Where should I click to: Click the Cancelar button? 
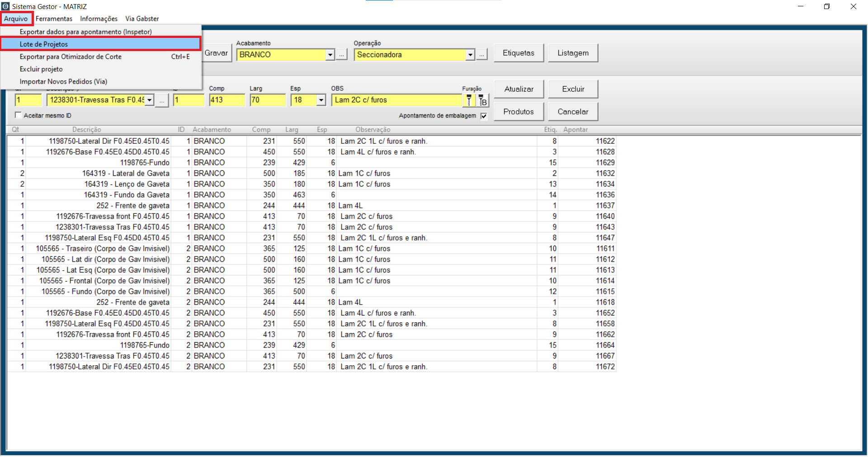tap(573, 112)
